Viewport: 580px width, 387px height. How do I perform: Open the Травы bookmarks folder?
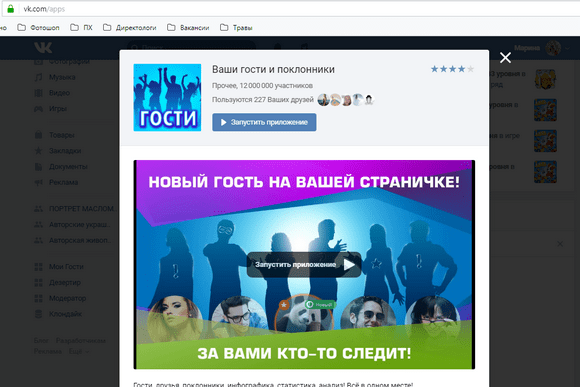point(236,28)
